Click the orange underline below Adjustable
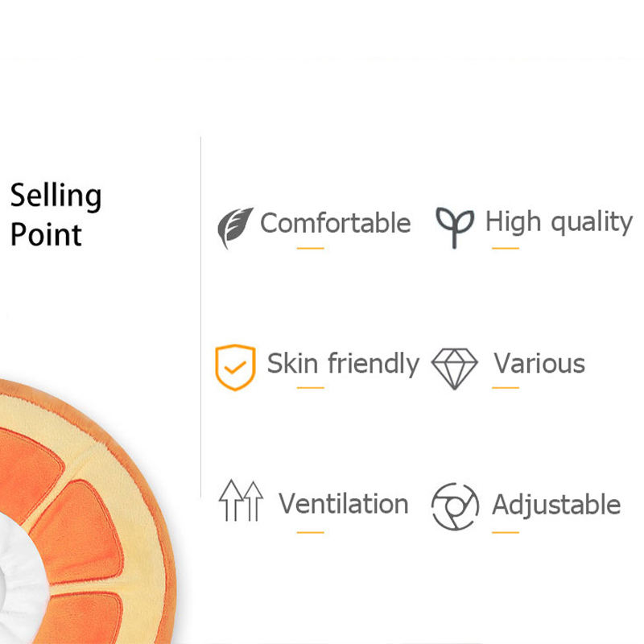644x644 pixels. click(506, 532)
